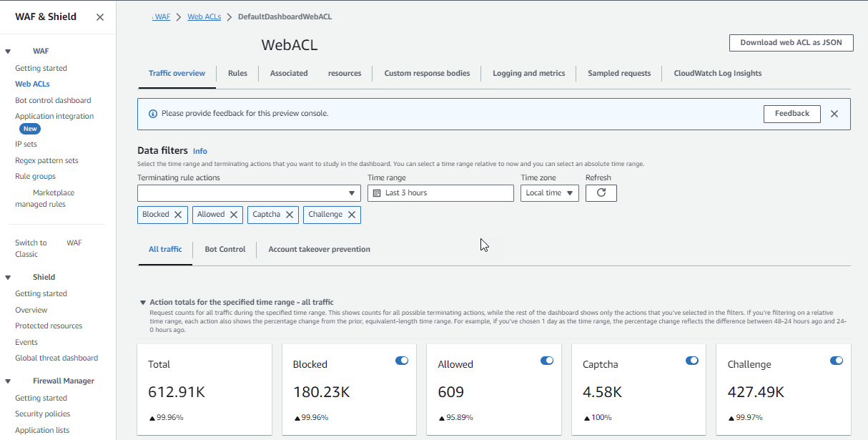Click Download web ACL as JSON button
The image size is (868, 440).
(791, 43)
